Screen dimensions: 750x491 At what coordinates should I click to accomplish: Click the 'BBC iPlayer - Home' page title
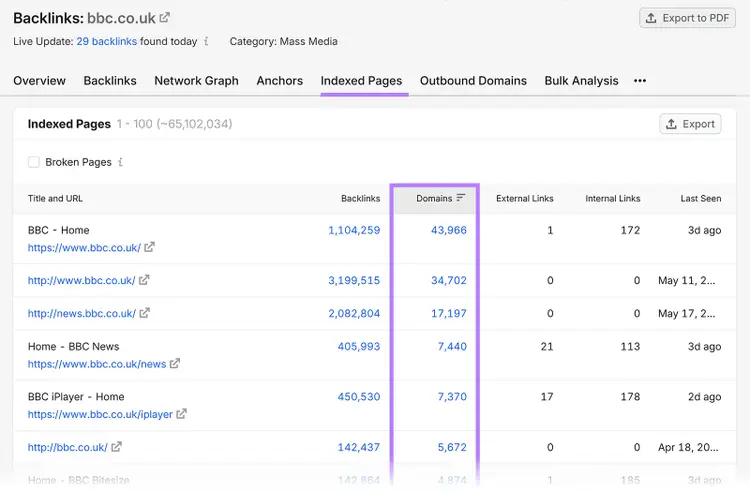click(x=76, y=396)
